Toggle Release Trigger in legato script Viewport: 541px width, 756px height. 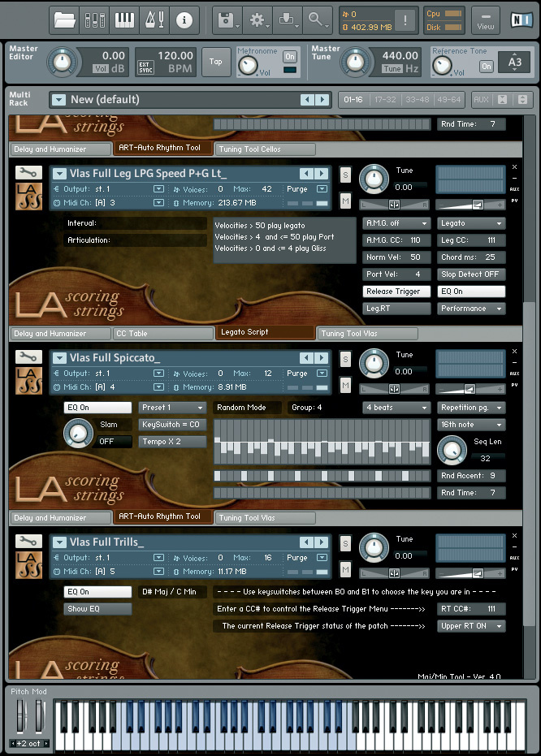396,292
